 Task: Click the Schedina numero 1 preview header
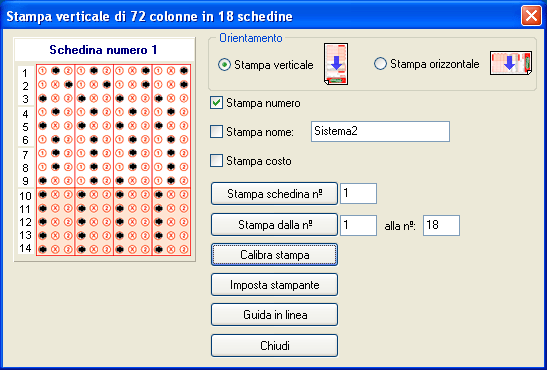point(104,50)
